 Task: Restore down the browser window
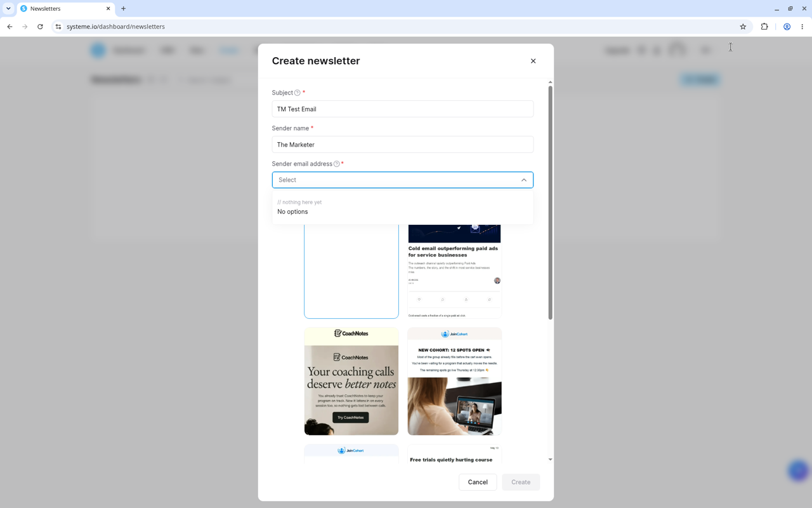pos(790,9)
